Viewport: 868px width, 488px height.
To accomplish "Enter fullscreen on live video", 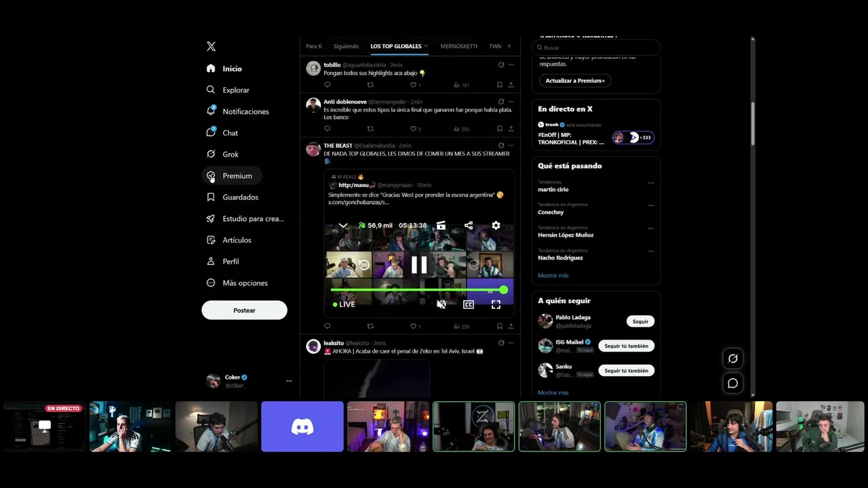I will click(x=496, y=305).
